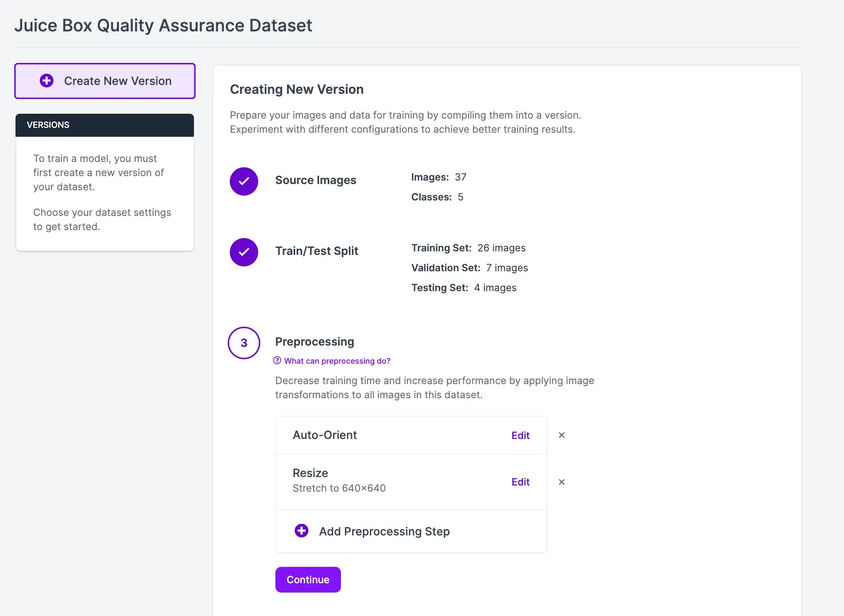The width and height of the screenshot is (844, 616).
Task: Click Add Preprocessing Step label
Action: click(384, 531)
